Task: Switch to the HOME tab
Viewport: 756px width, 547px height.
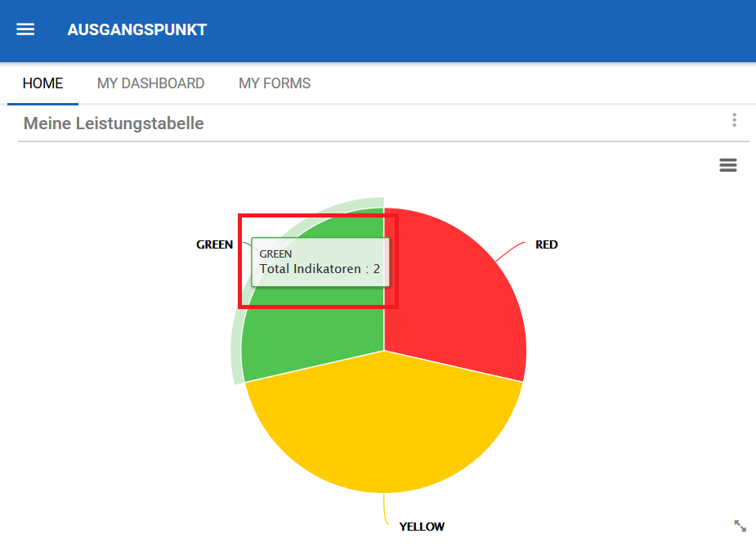Action: pyautogui.click(x=42, y=83)
